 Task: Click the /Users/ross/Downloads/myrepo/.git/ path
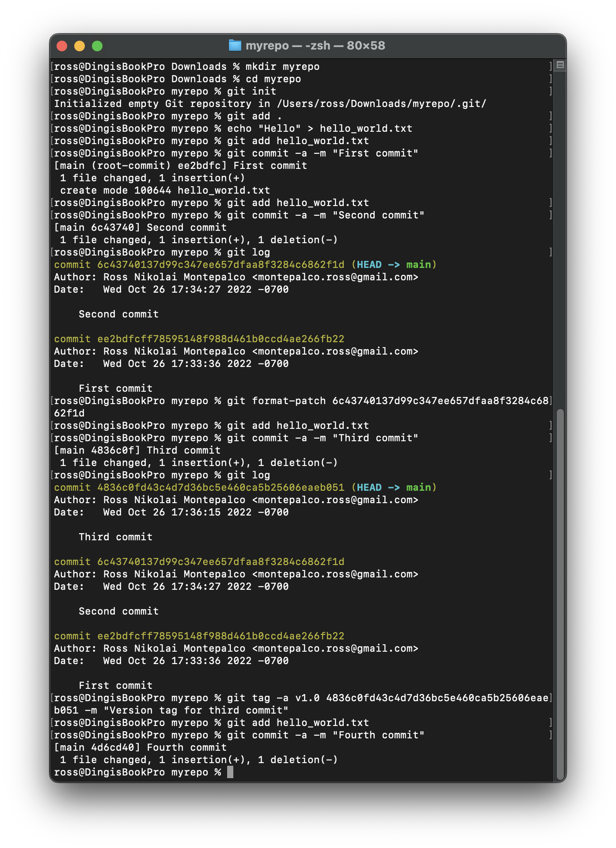381,104
